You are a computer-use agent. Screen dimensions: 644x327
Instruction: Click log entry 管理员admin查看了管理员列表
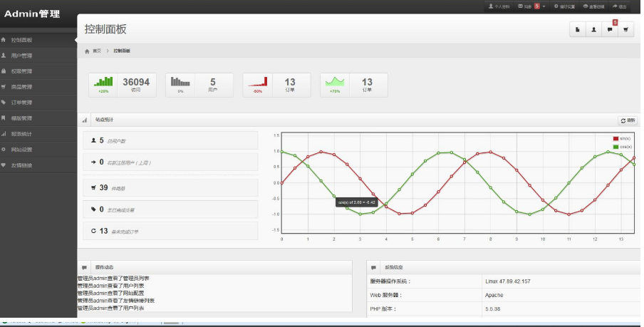(113, 278)
